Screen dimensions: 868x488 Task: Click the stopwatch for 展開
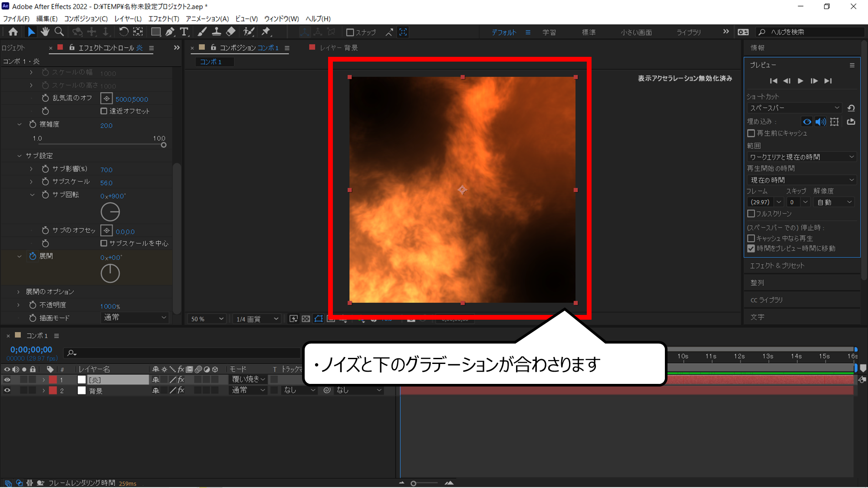coord(33,256)
